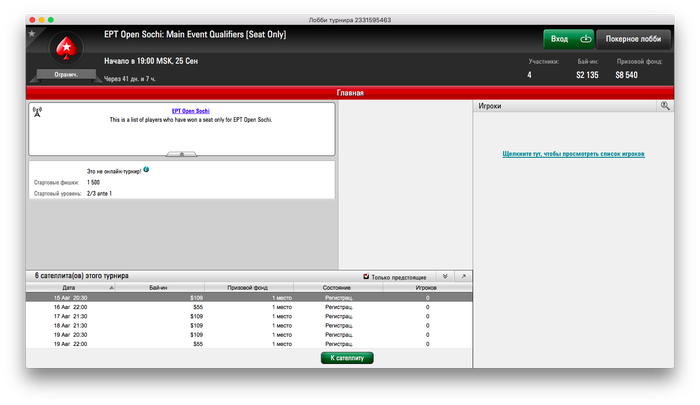This screenshot has width=700, height=405.
Task: Open player search with the magnifier icon
Action: (x=665, y=105)
